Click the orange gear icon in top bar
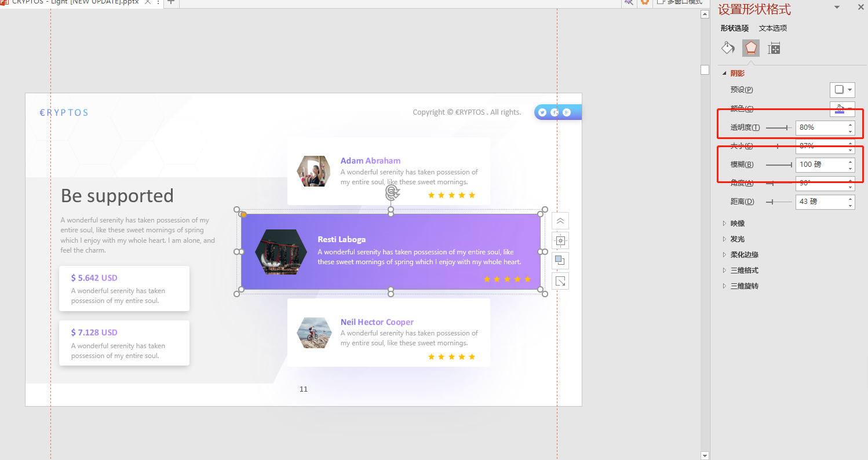The height and width of the screenshot is (460, 868). (x=644, y=2)
